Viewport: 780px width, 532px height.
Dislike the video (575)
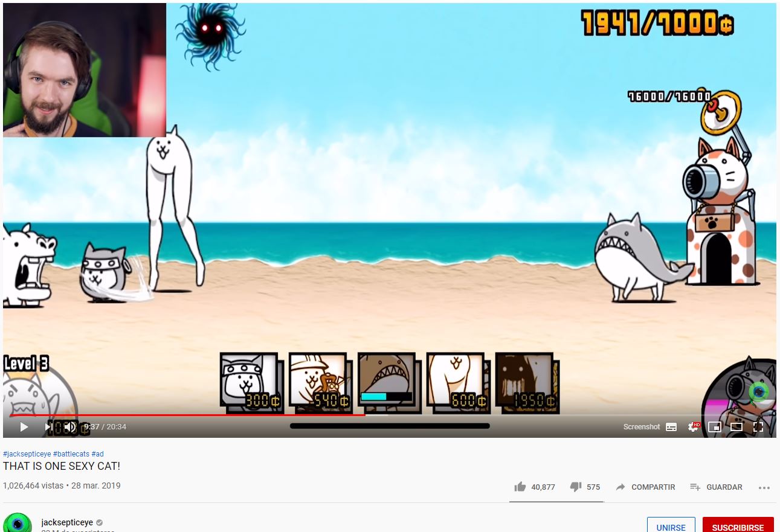click(x=585, y=487)
